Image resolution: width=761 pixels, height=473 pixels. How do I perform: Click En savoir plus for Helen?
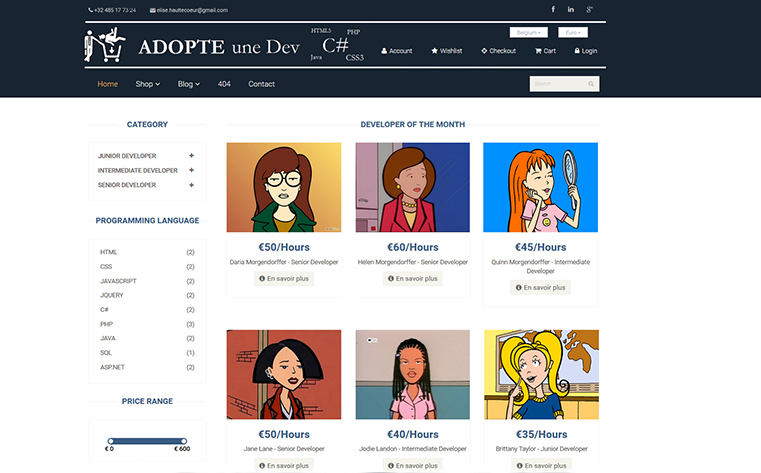(x=413, y=278)
